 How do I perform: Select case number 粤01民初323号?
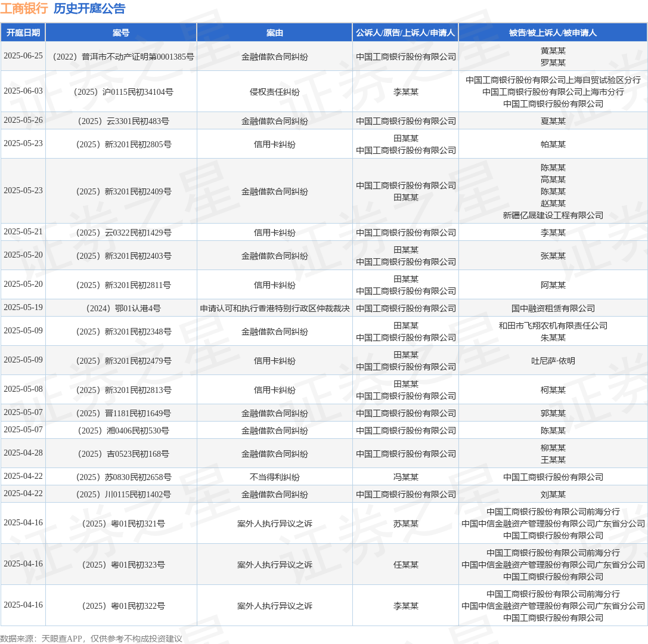(x=123, y=565)
